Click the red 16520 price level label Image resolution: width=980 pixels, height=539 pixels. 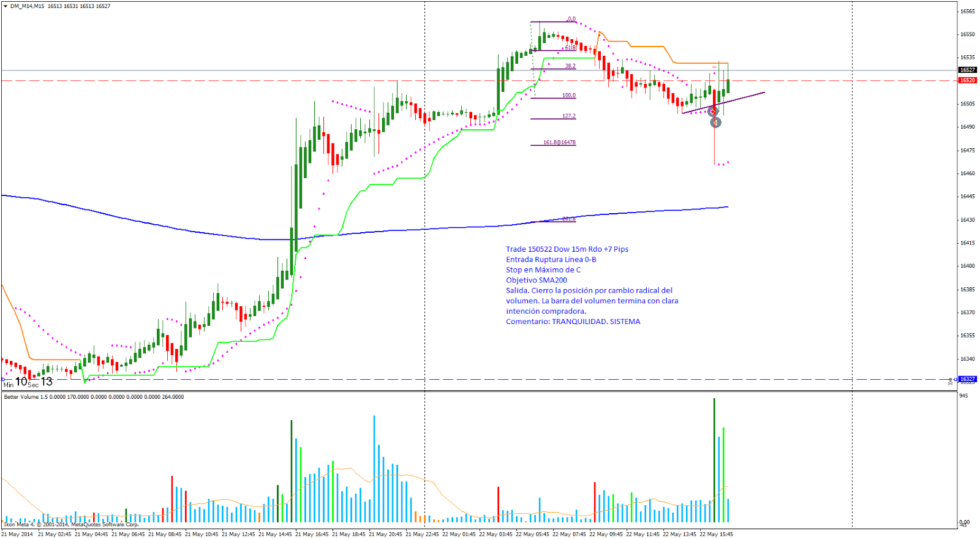(x=967, y=80)
